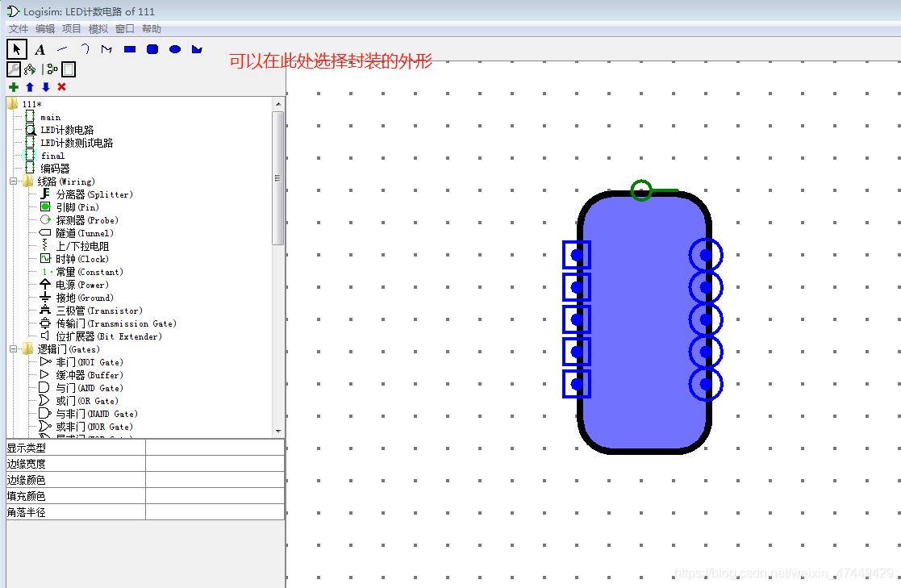Click the tree scrollbar down arrow
This screenshot has width=901, height=588.
tap(278, 431)
